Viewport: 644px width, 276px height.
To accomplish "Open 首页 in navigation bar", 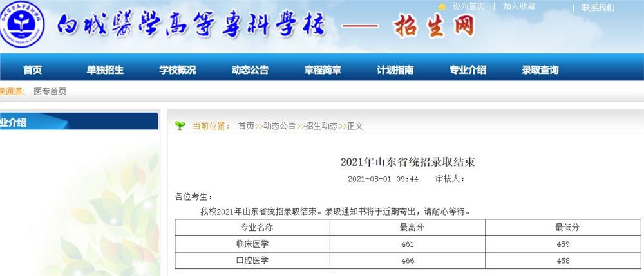I will click(x=32, y=70).
